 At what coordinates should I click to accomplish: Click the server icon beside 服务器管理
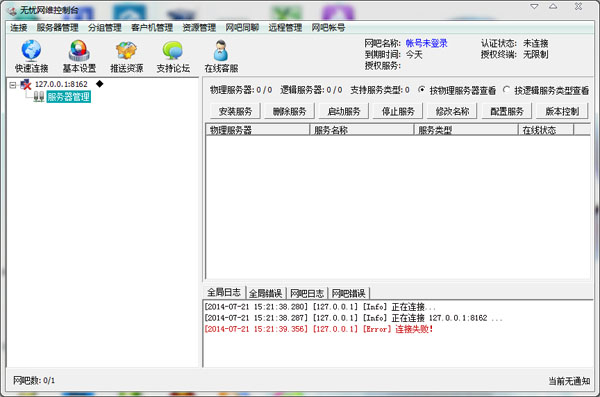tap(38, 96)
